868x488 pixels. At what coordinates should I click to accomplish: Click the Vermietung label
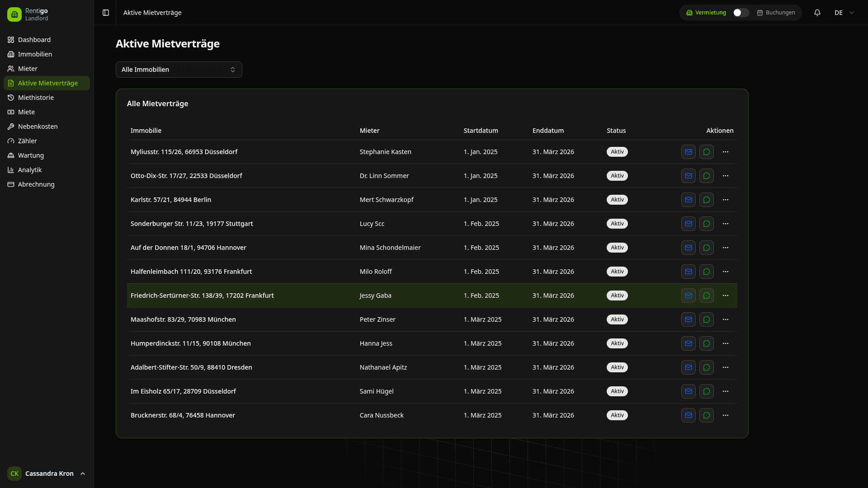tap(710, 13)
